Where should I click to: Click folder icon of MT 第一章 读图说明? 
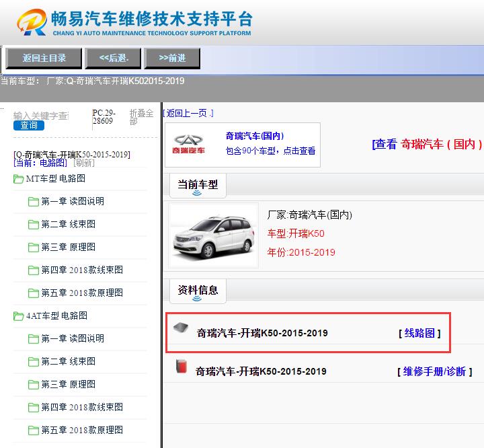tap(34, 202)
